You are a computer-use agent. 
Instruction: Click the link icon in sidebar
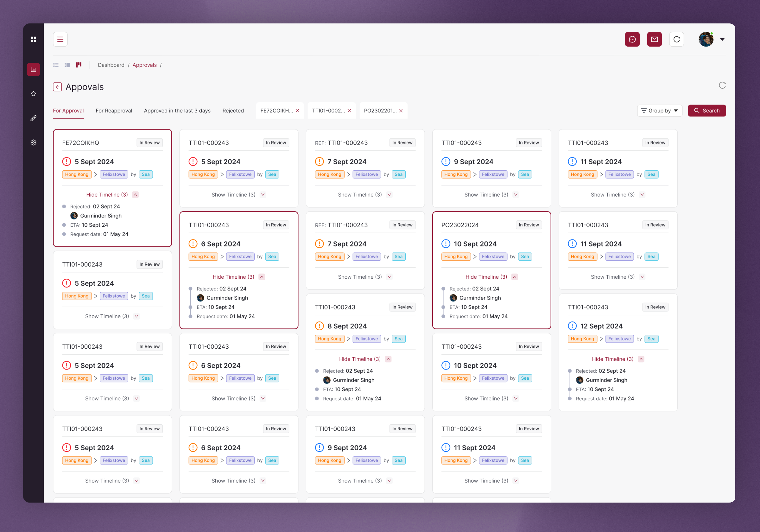[34, 118]
